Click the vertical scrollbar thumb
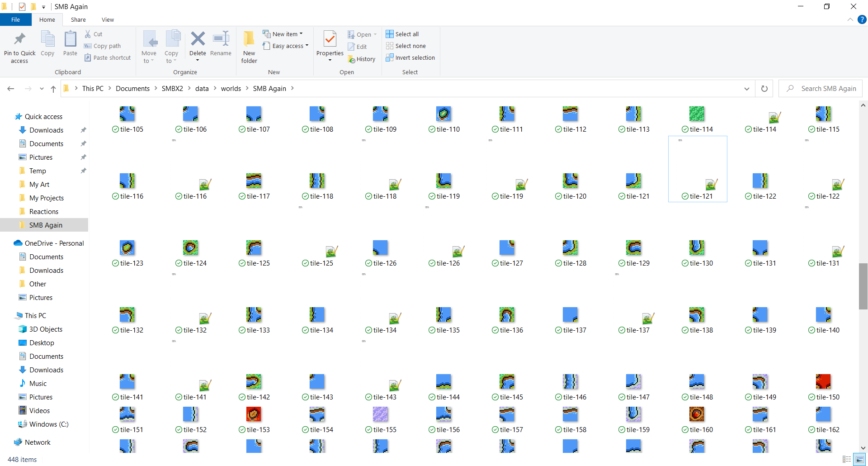This screenshot has height=466, width=868. (863, 286)
